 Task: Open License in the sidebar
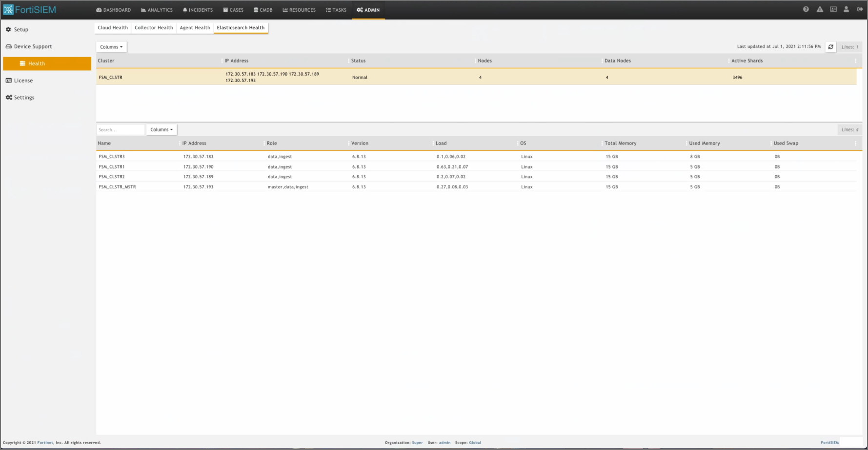click(19, 81)
